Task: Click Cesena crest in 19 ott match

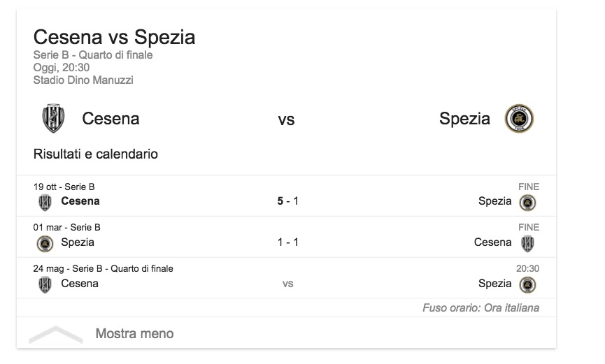Action: (x=45, y=202)
